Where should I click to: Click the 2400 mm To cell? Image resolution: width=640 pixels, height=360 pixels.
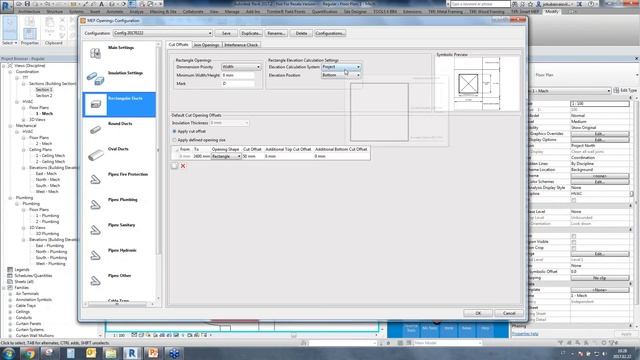pyautogui.click(x=201, y=156)
